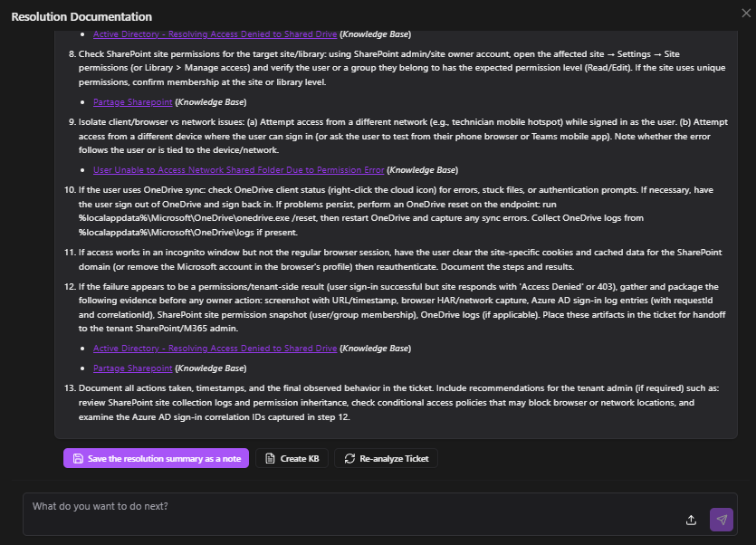
Task: Open the topmost Active Directory knowledge base link
Action: pos(215,34)
